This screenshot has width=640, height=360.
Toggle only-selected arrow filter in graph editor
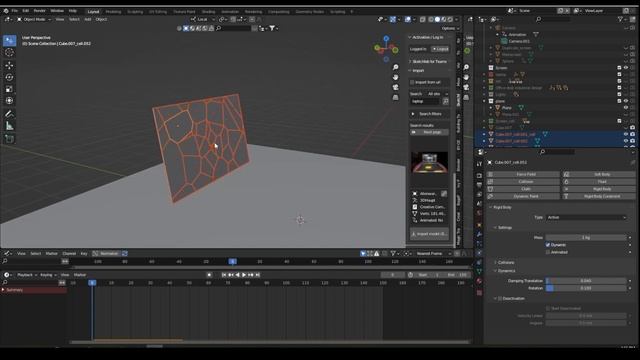coord(363,253)
